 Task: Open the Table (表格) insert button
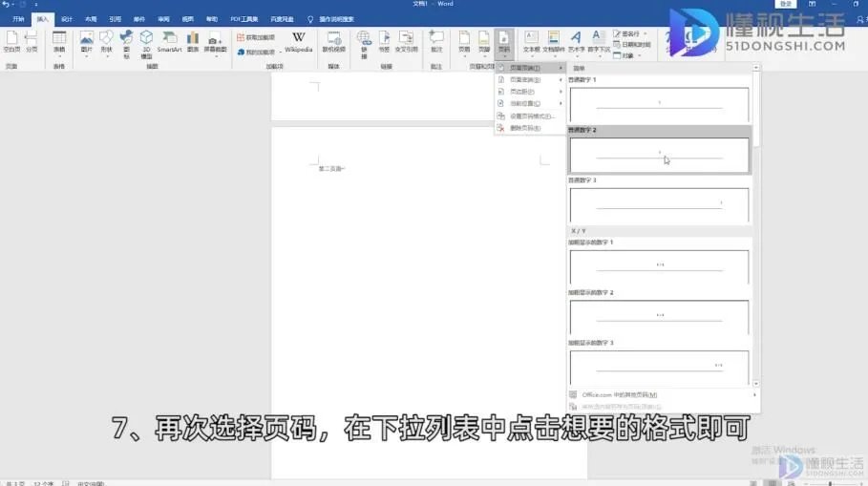[58, 44]
